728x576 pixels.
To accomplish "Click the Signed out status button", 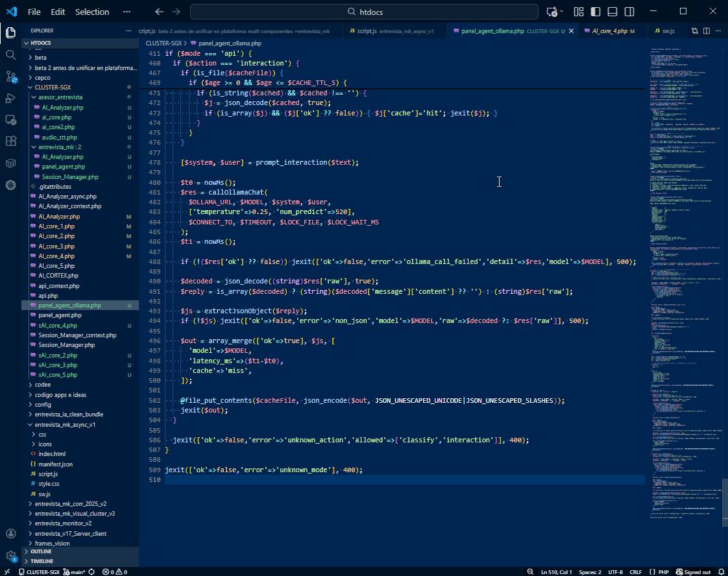I will (x=693, y=571).
